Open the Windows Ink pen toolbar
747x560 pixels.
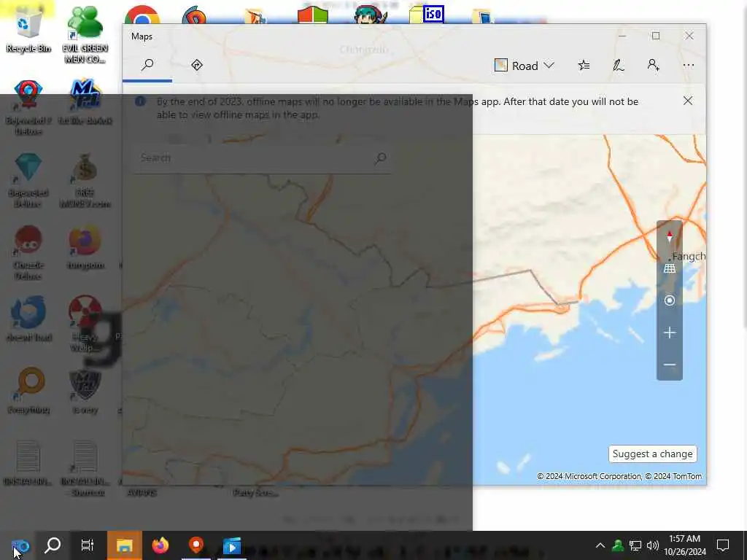click(619, 65)
